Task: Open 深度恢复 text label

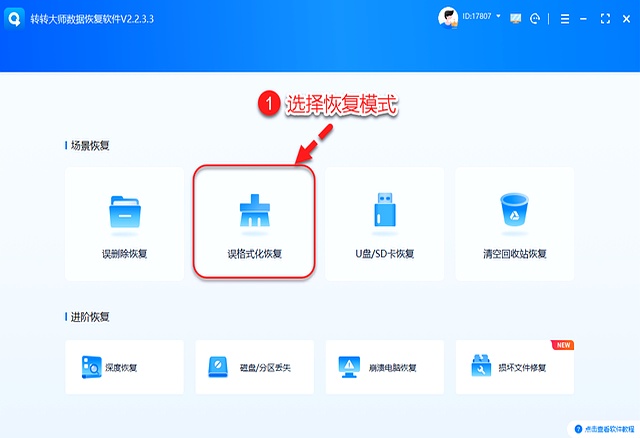Action: pos(121,368)
